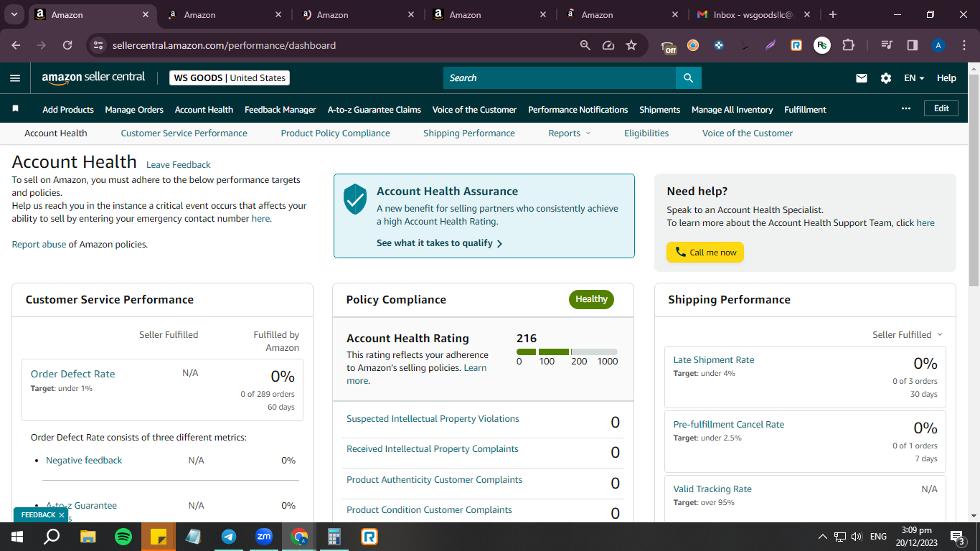The width and height of the screenshot is (980, 551).
Task: Go back with browser back arrow
Action: click(x=16, y=45)
